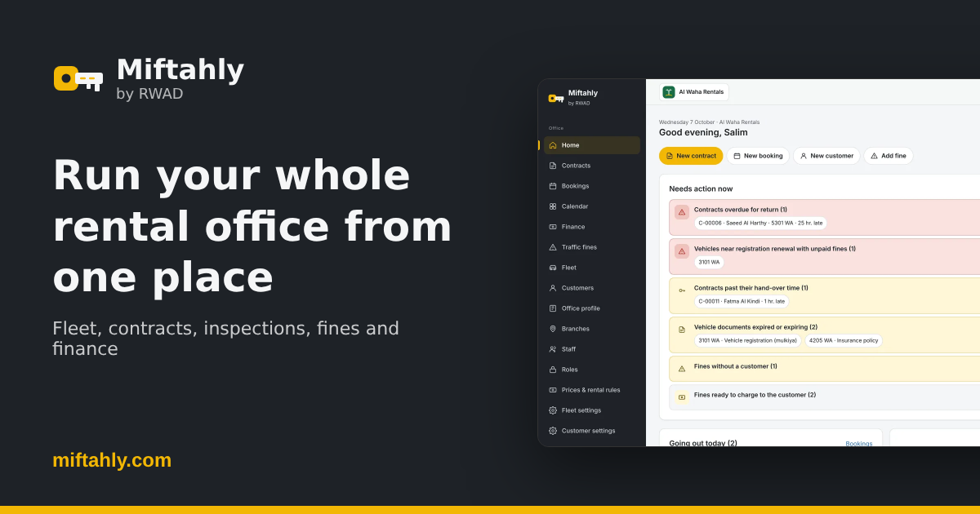Click the New contract button

tap(691, 156)
